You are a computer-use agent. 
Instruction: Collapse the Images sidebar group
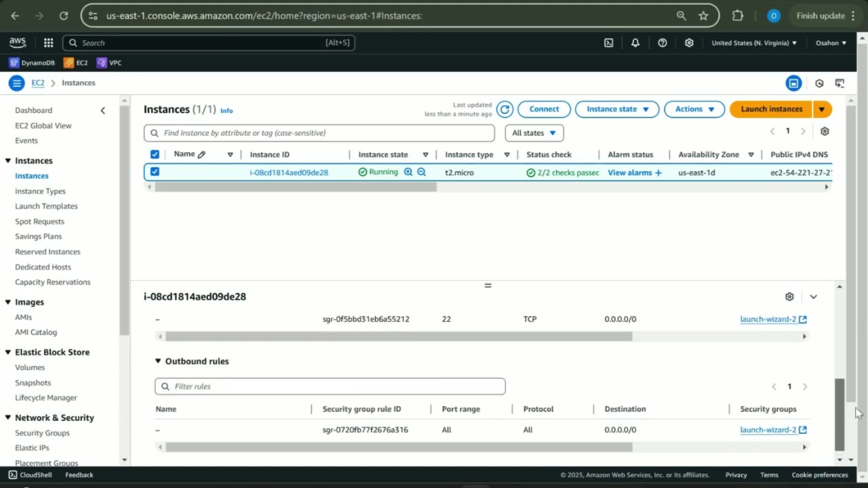8,302
